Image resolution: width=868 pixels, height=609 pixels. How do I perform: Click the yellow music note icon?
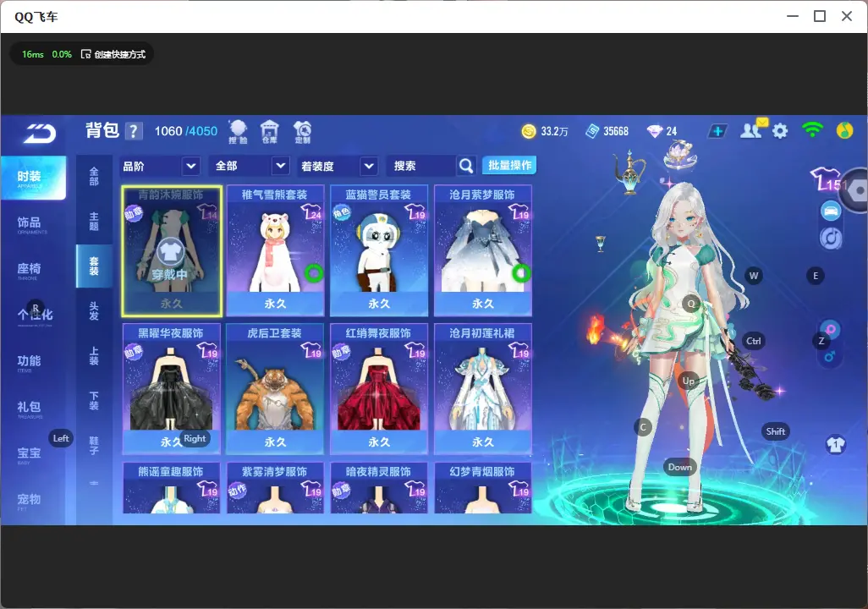click(844, 130)
